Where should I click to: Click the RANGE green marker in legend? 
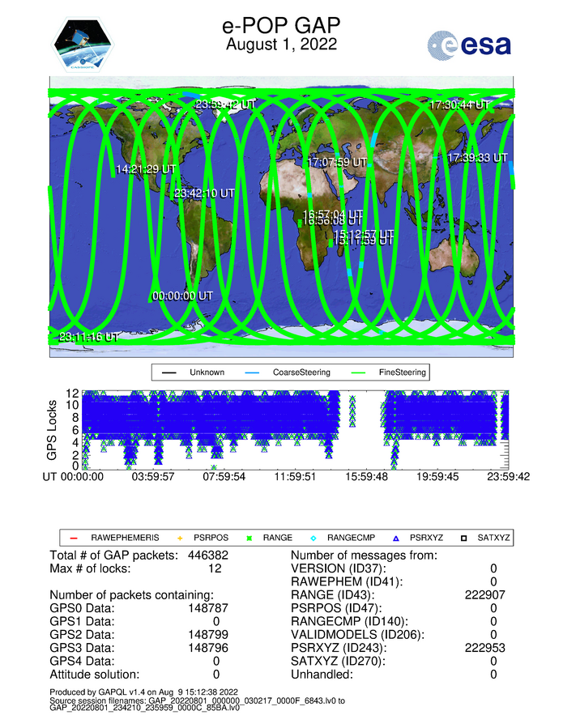click(x=250, y=537)
